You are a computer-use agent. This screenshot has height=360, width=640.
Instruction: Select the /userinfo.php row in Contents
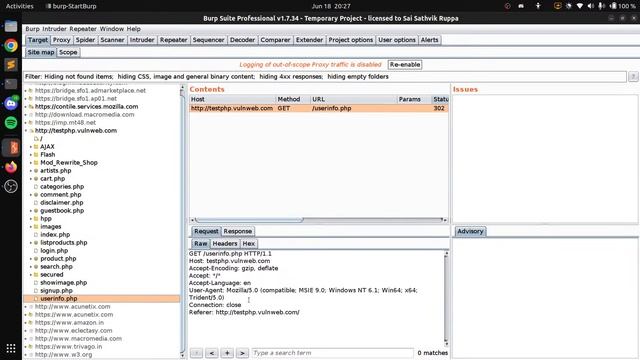coord(319,108)
